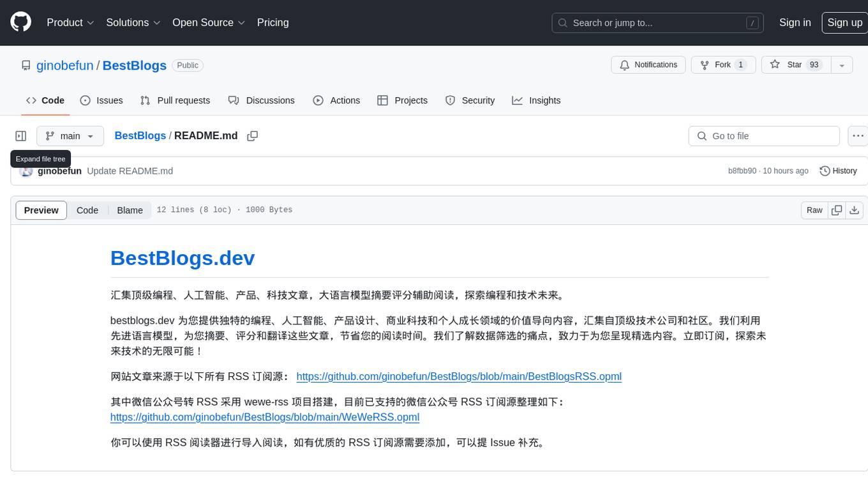Open the Update README.md commit message

click(x=130, y=171)
